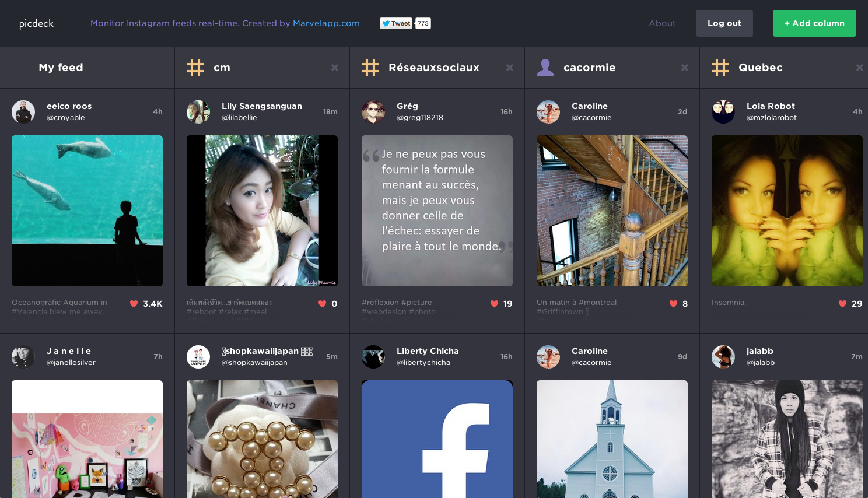Like Lola Robot's Insomnia post heart
868x498 pixels.
(x=842, y=304)
